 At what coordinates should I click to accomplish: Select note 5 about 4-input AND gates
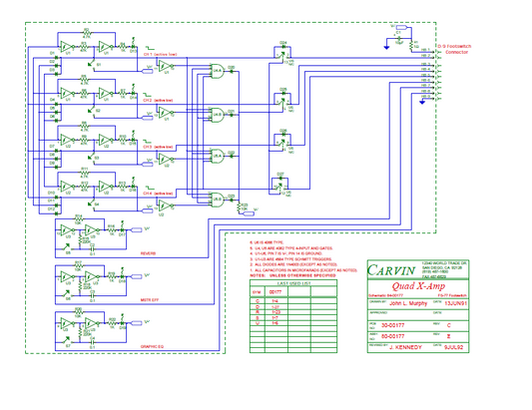291,248
